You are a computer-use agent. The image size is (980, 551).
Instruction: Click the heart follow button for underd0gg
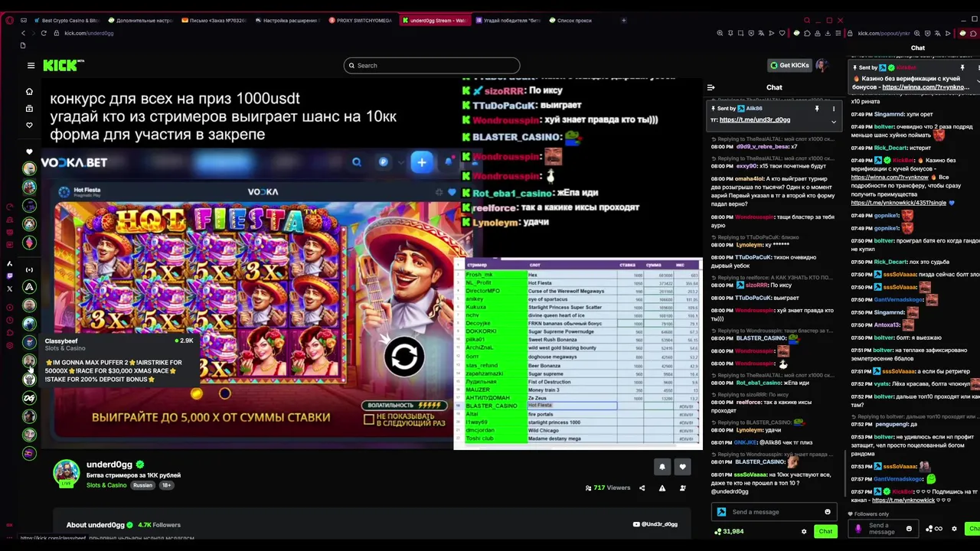pyautogui.click(x=682, y=467)
